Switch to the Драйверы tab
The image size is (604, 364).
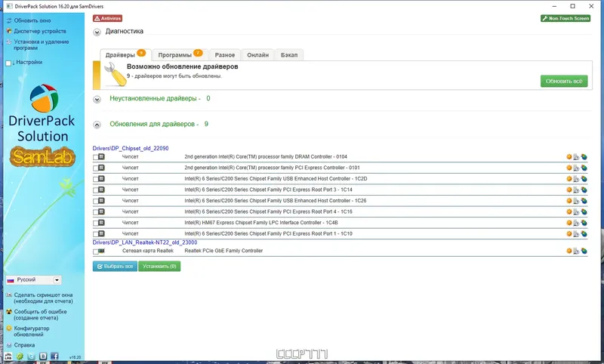pos(125,54)
